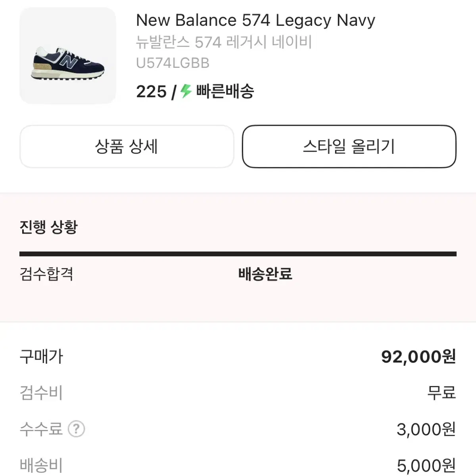Click the 검수비 row label
The width and height of the screenshot is (476, 476).
click(41, 393)
